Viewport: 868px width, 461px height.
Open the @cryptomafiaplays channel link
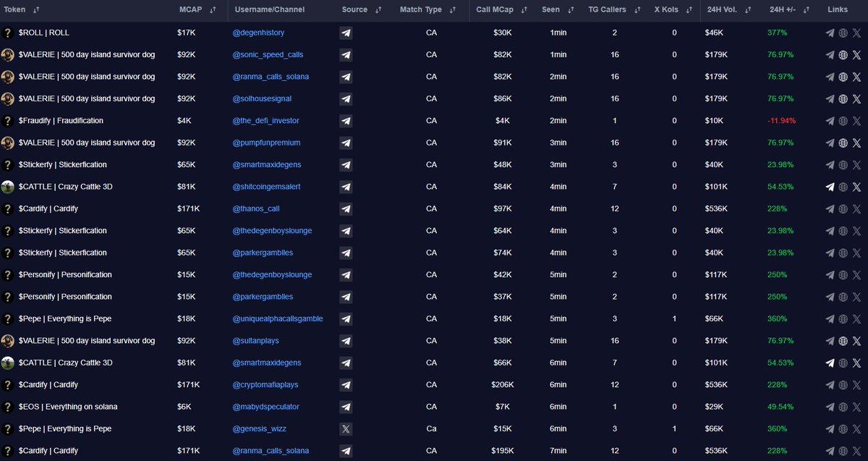(x=265, y=385)
